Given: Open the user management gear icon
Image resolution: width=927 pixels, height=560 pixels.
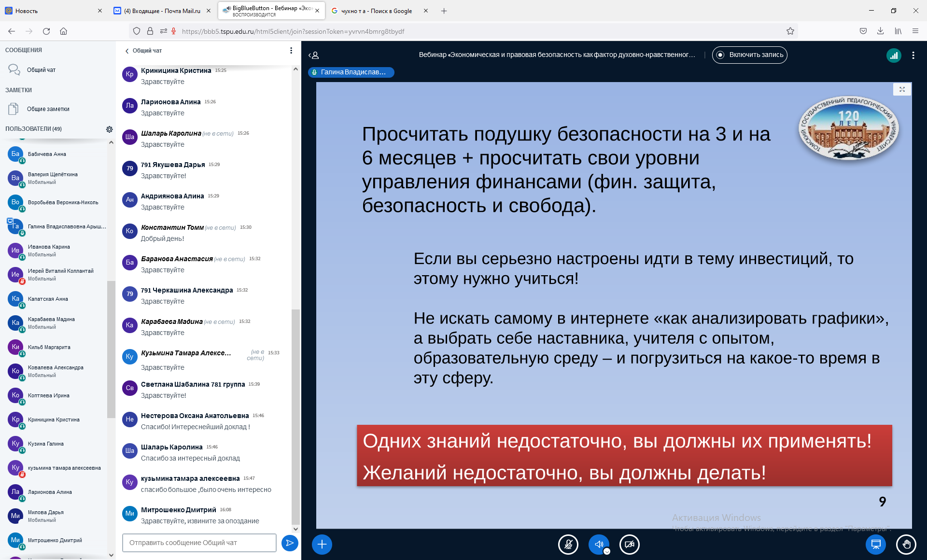Looking at the screenshot, I should tap(110, 129).
